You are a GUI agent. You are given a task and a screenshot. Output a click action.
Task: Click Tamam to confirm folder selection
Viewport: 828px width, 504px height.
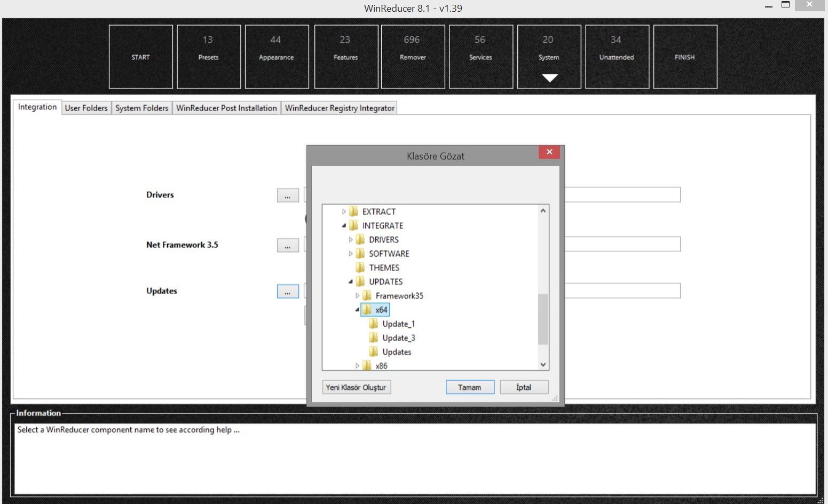tap(470, 387)
